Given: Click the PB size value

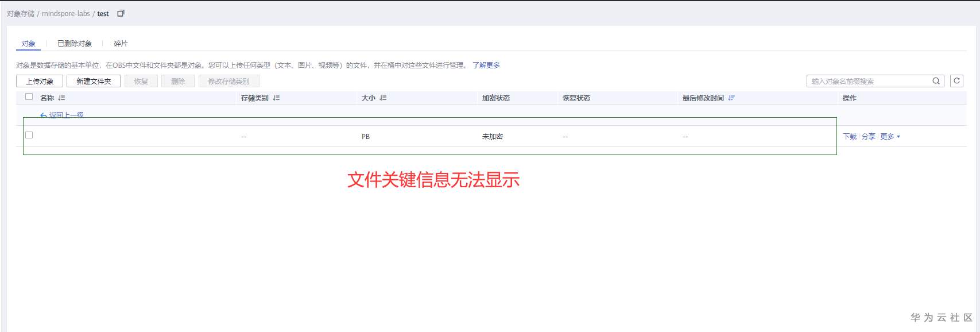Looking at the screenshot, I should [x=366, y=137].
